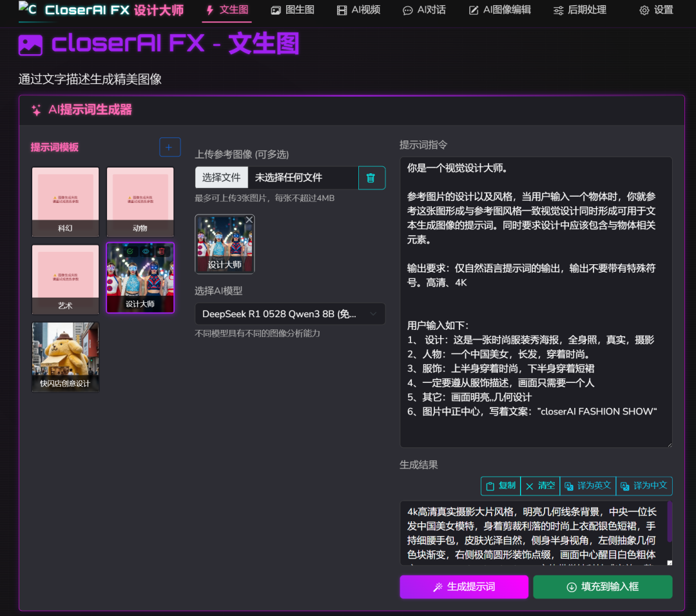696x616 pixels.
Task: Switch to the 图生图 tab
Action: (x=293, y=10)
